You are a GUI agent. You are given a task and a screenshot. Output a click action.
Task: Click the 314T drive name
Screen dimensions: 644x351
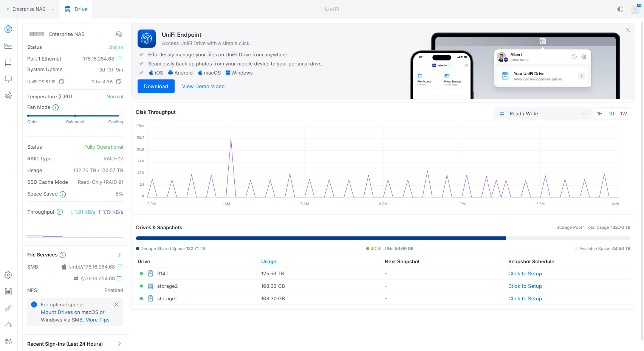[163, 273]
